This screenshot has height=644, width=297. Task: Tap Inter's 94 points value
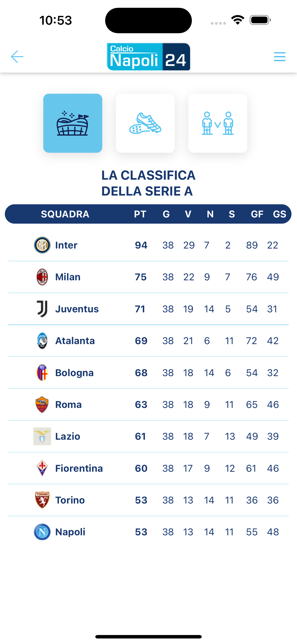[x=141, y=245]
